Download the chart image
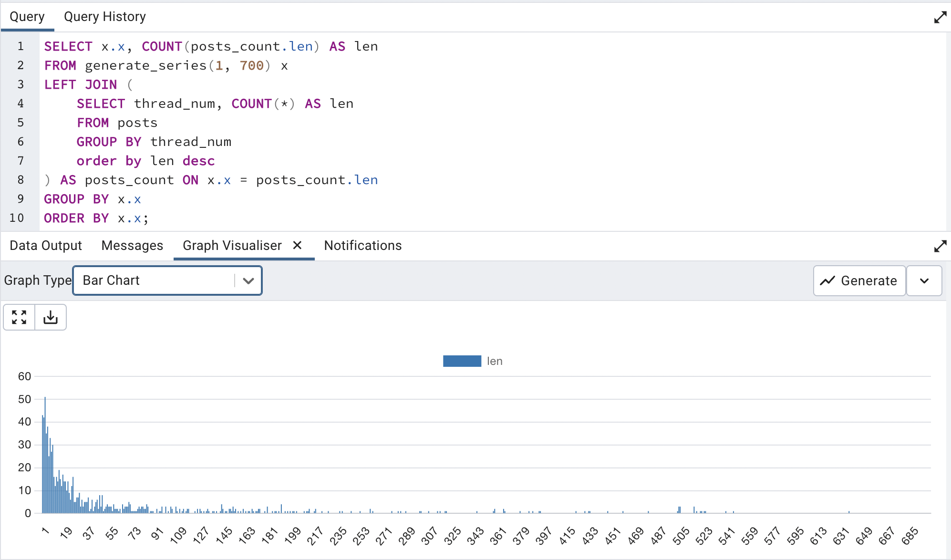This screenshot has height=560, width=951. 51,317
